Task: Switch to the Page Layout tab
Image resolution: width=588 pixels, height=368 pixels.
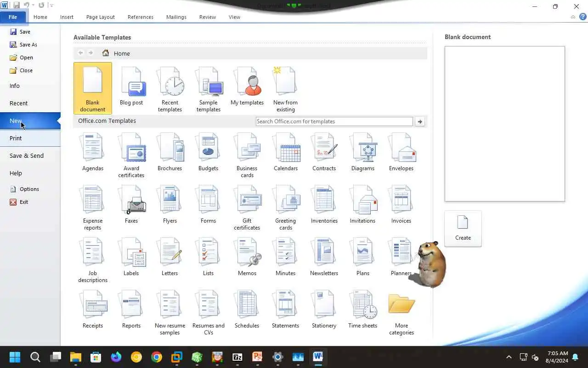Action: pyautogui.click(x=101, y=17)
